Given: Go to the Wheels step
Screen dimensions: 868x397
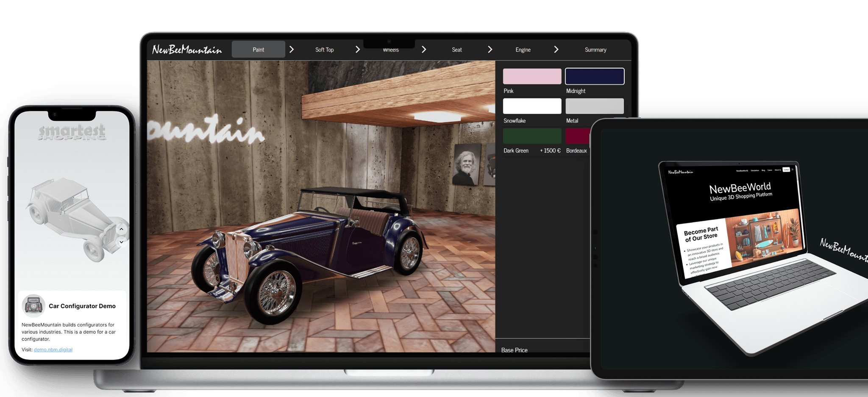Looking at the screenshot, I should [391, 50].
